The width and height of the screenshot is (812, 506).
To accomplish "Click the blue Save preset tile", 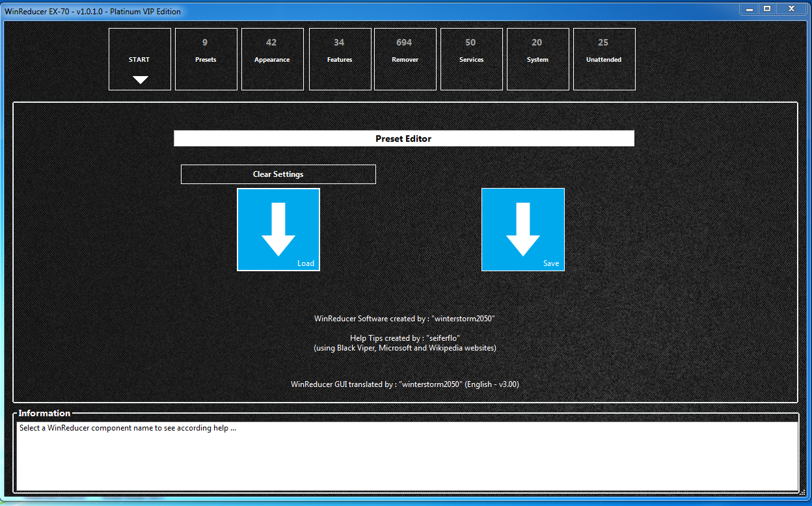I will point(522,230).
